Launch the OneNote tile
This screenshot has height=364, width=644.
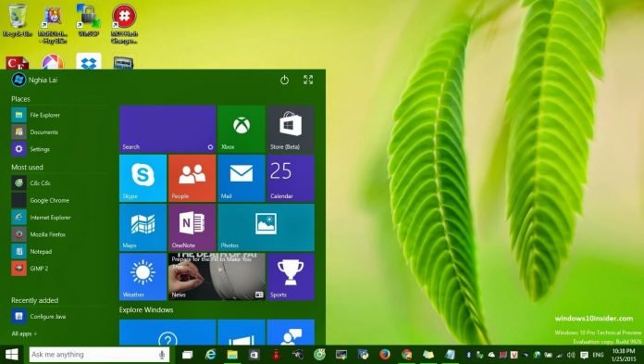point(192,228)
